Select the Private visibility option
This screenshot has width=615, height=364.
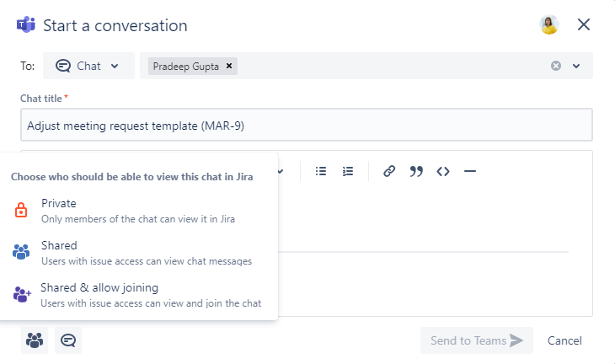coord(59,211)
